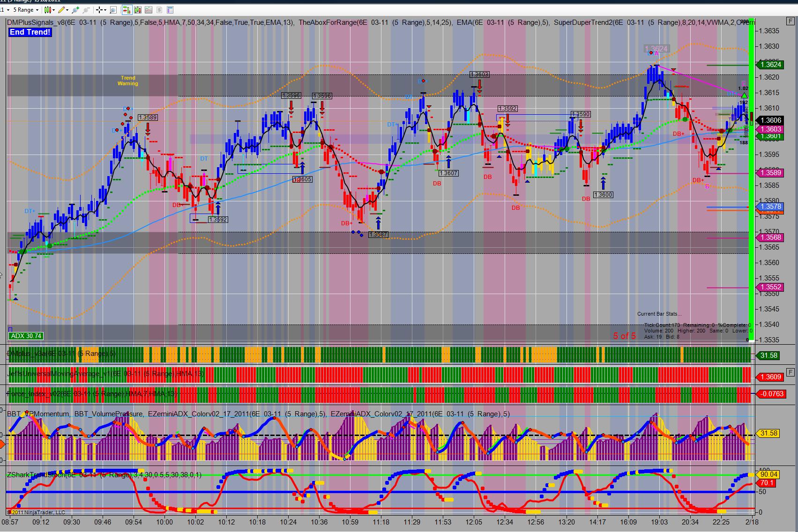Click the 1.3605 buy signal label

[x=302, y=179]
